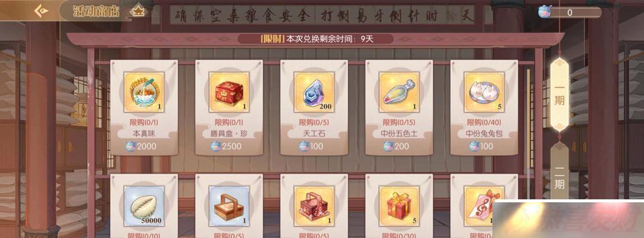Select the red 膳具盒·珍 box icon
Viewport: 644px width, 238px height.
[229, 92]
